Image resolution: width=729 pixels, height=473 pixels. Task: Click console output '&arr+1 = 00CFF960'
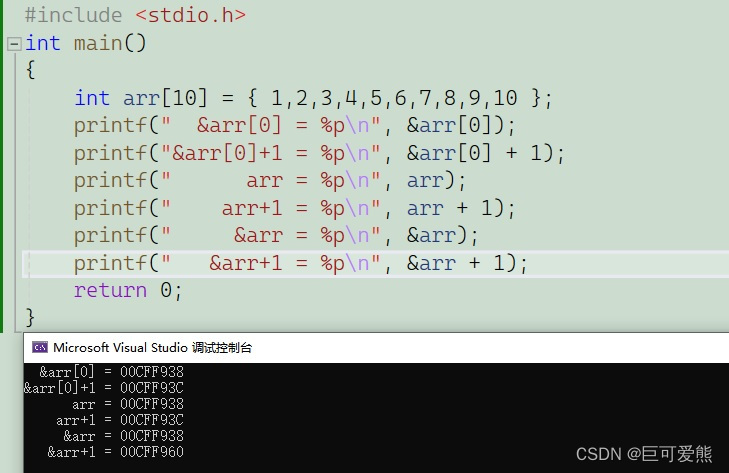point(116,452)
